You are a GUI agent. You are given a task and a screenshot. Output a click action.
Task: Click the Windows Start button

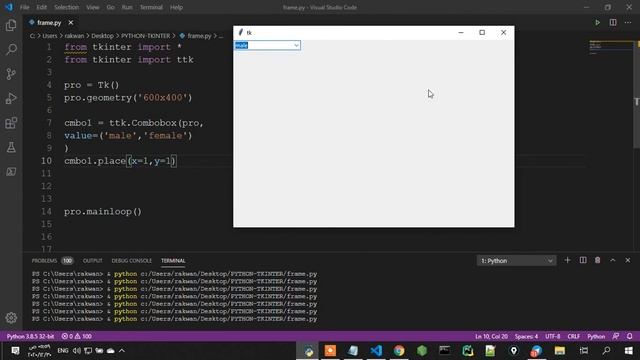click(x=629, y=351)
